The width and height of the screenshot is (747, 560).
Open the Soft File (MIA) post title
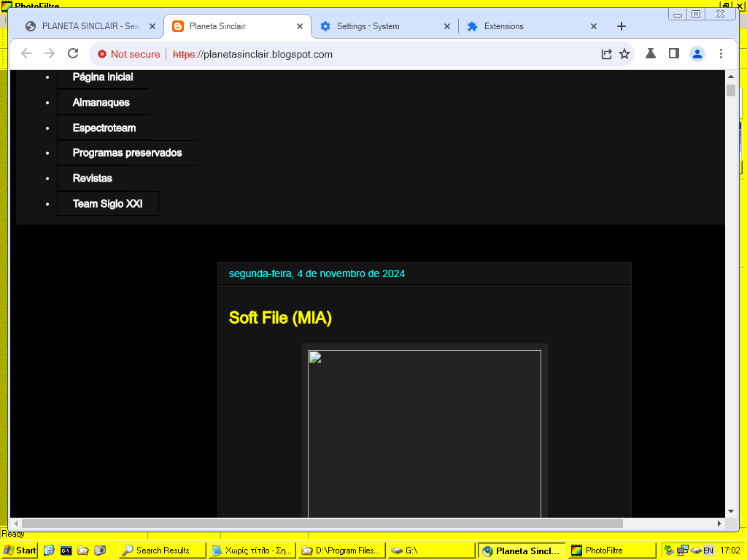pyautogui.click(x=280, y=318)
